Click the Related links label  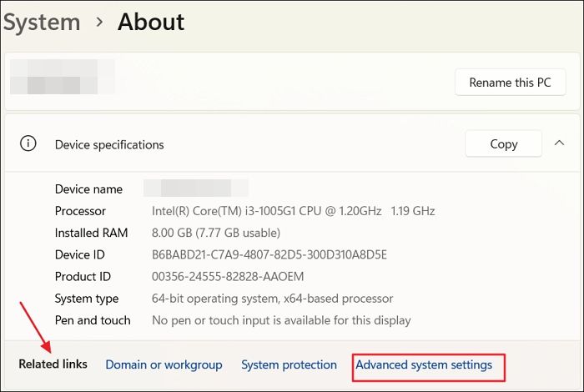53,364
